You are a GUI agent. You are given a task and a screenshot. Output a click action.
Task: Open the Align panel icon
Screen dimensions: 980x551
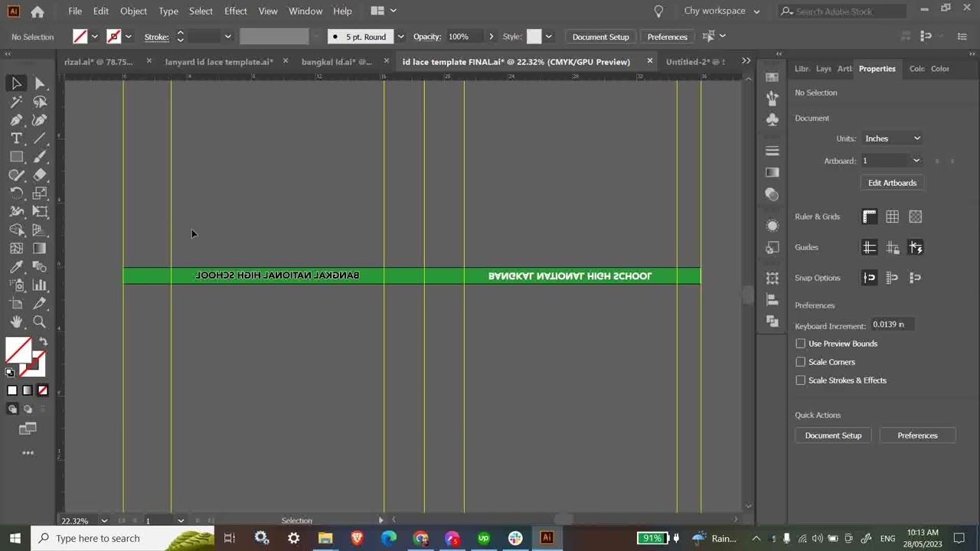(772, 299)
